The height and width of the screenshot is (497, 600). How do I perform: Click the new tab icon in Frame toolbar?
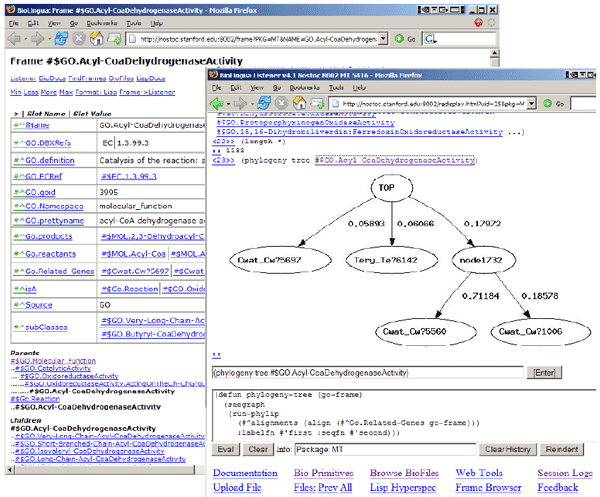[x=114, y=39]
